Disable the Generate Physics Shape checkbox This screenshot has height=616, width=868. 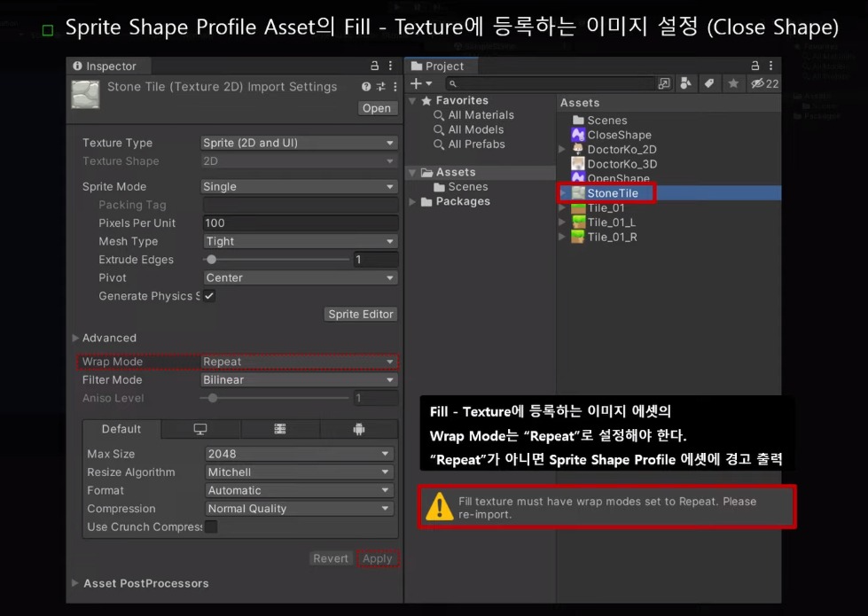tap(210, 296)
